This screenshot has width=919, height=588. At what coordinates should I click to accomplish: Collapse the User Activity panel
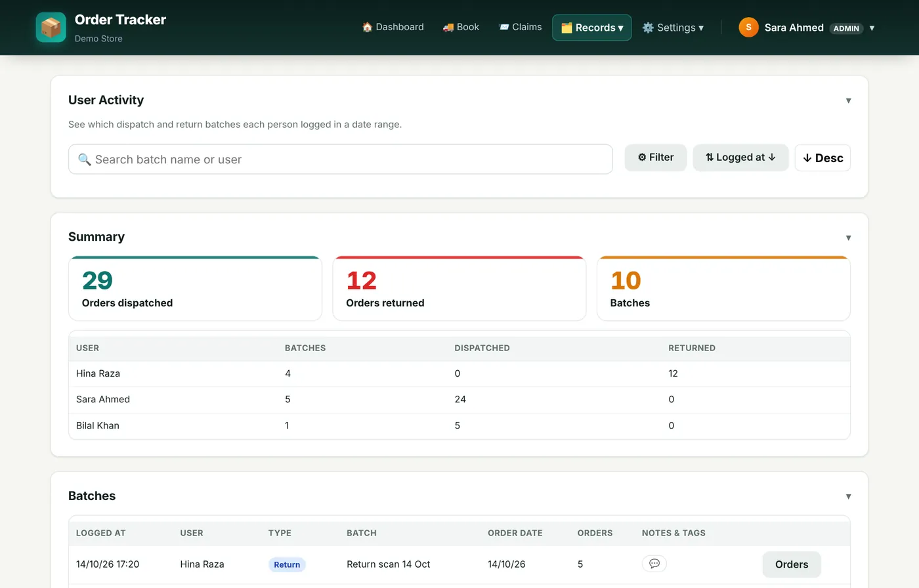(x=848, y=100)
